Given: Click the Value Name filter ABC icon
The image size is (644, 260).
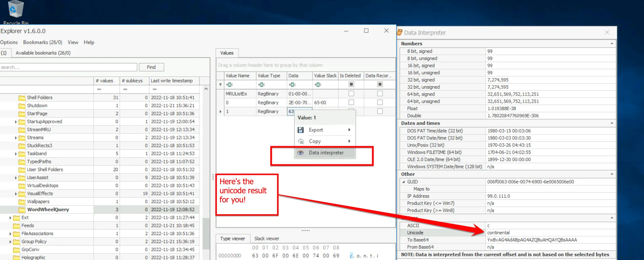Looking at the screenshot, I should [229, 85].
